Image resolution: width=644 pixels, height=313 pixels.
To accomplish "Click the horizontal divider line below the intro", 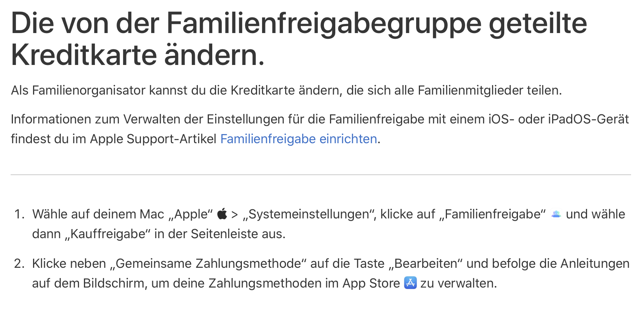I will 320,175.
